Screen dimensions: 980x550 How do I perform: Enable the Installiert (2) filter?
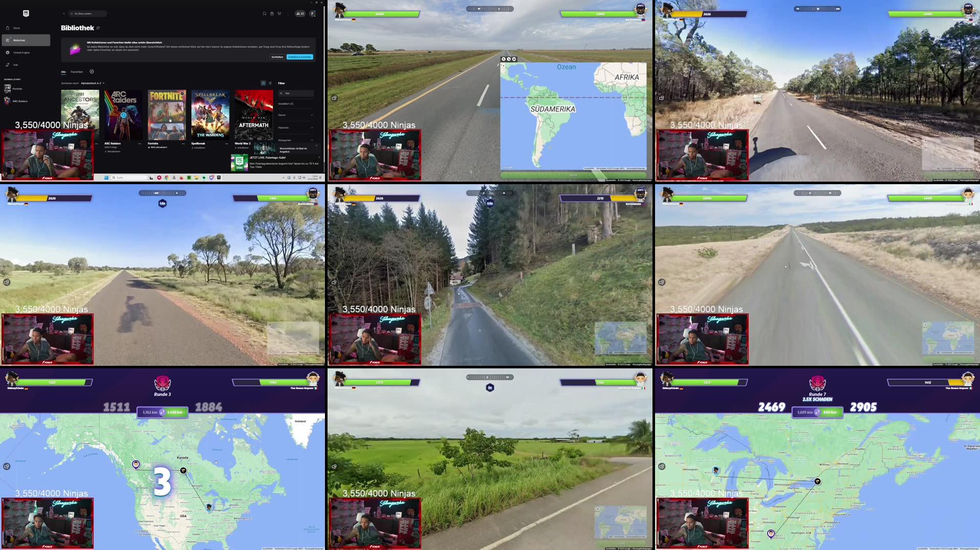coord(286,103)
